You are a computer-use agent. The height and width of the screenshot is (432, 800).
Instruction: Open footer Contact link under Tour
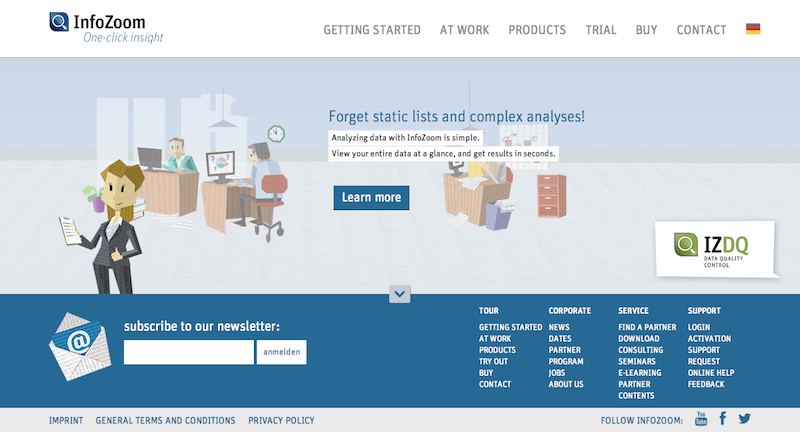[x=494, y=384]
